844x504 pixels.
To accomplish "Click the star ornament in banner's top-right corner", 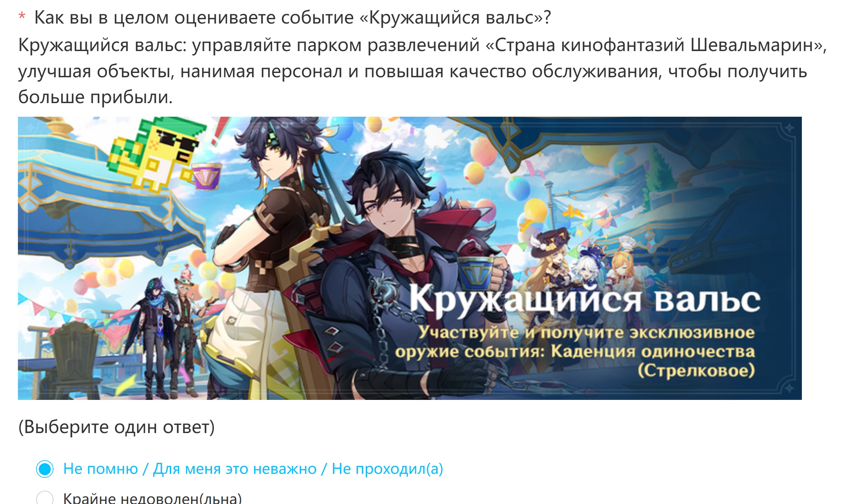I will [789, 128].
